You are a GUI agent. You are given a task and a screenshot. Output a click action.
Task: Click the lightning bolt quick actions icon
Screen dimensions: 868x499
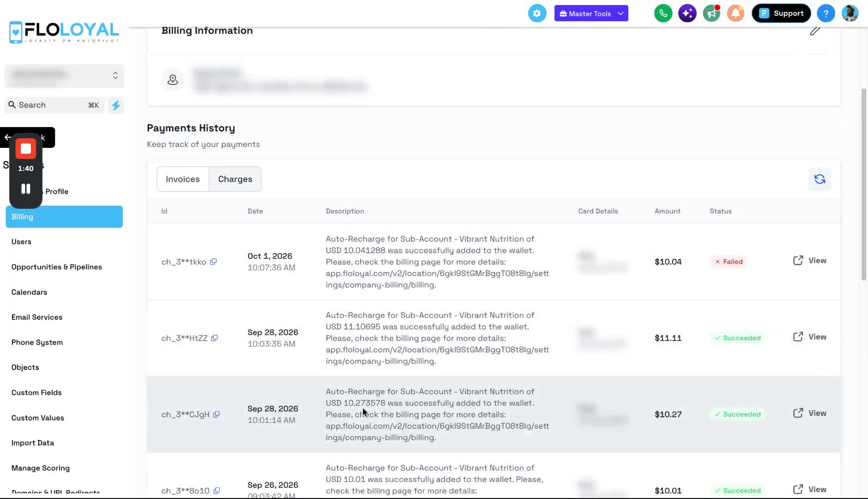click(116, 105)
